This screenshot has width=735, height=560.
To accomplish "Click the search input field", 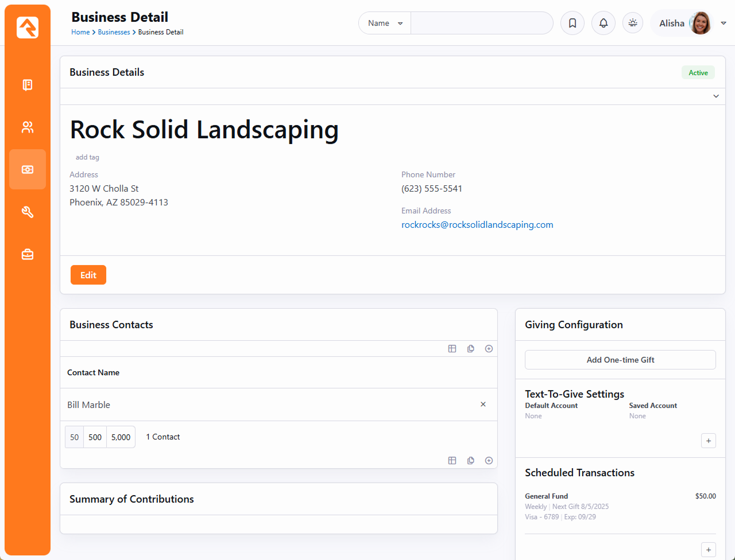I will (481, 24).
